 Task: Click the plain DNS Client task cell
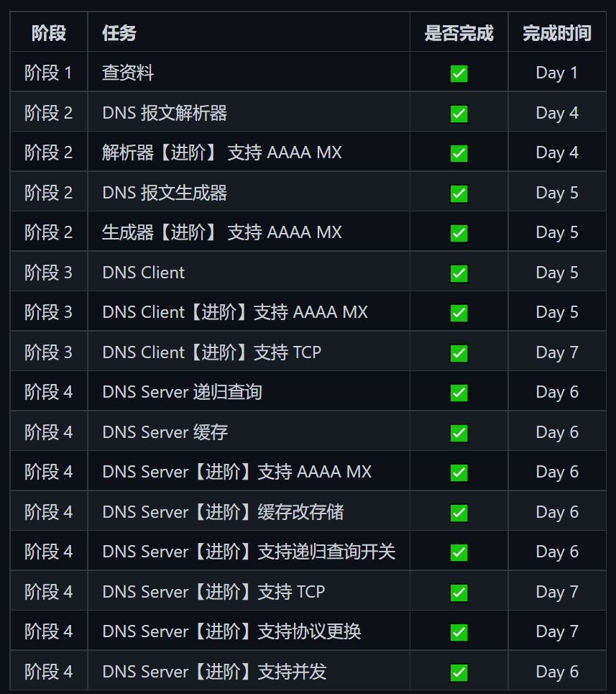point(249,272)
